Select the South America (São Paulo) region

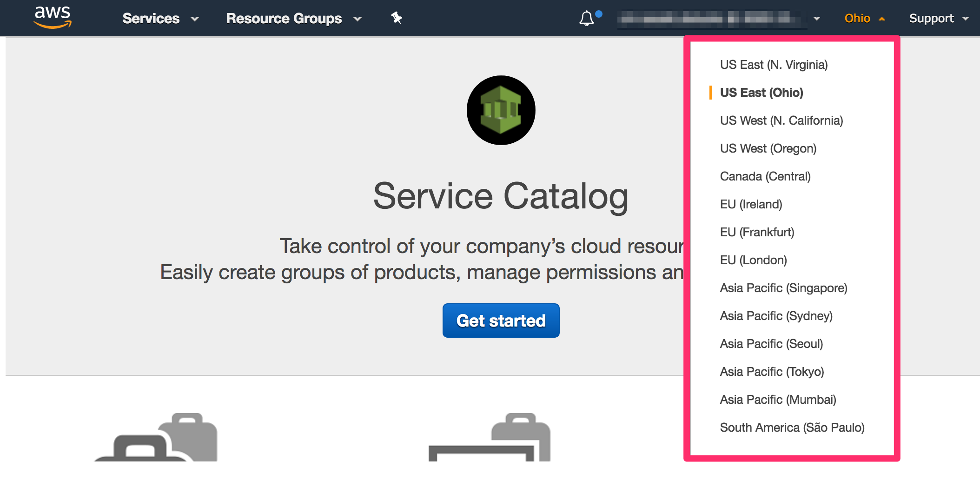792,428
